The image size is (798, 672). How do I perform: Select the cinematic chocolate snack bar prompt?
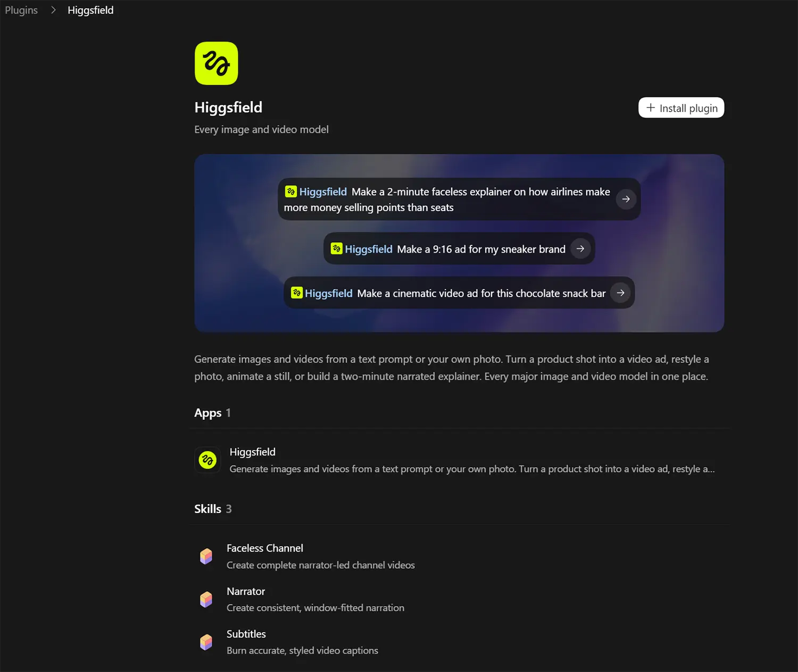[x=459, y=293]
